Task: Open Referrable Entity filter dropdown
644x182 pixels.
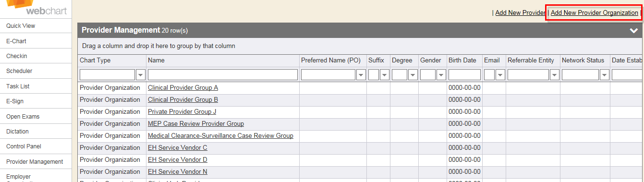Action: tap(554, 74)
